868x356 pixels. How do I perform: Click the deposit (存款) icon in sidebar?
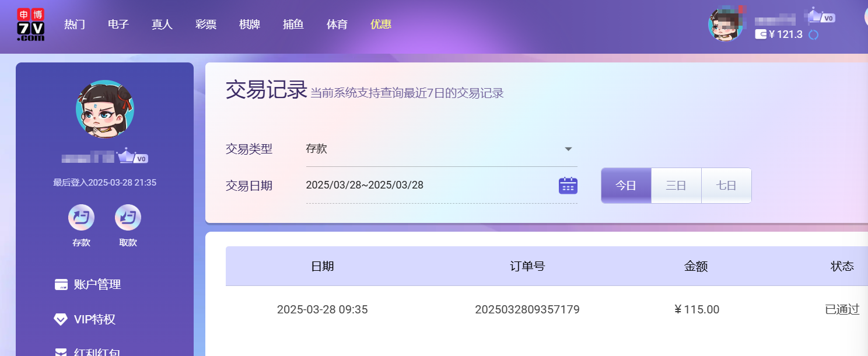(81, 218)
